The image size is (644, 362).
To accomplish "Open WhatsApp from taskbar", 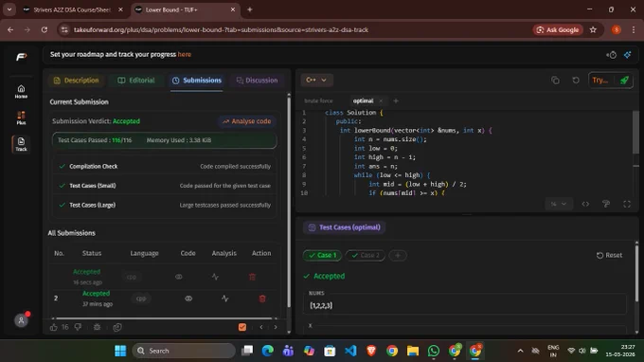I will [434, 351].
